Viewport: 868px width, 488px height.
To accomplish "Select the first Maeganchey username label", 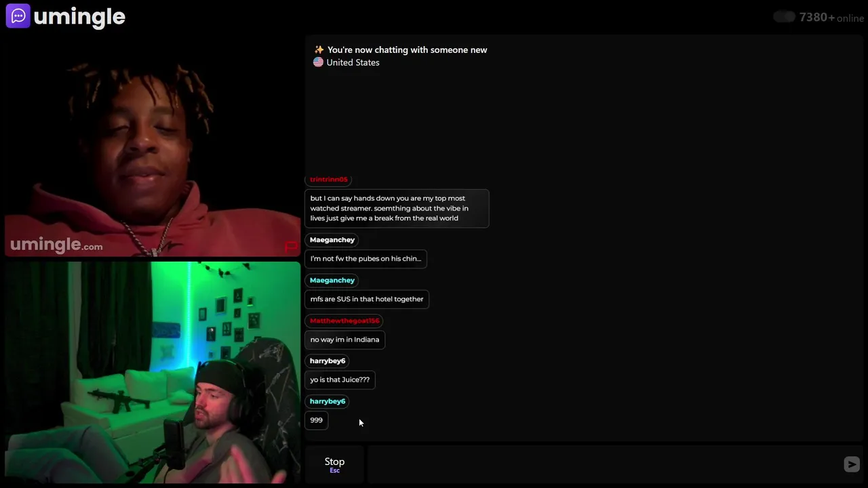I will coord(332,240).
